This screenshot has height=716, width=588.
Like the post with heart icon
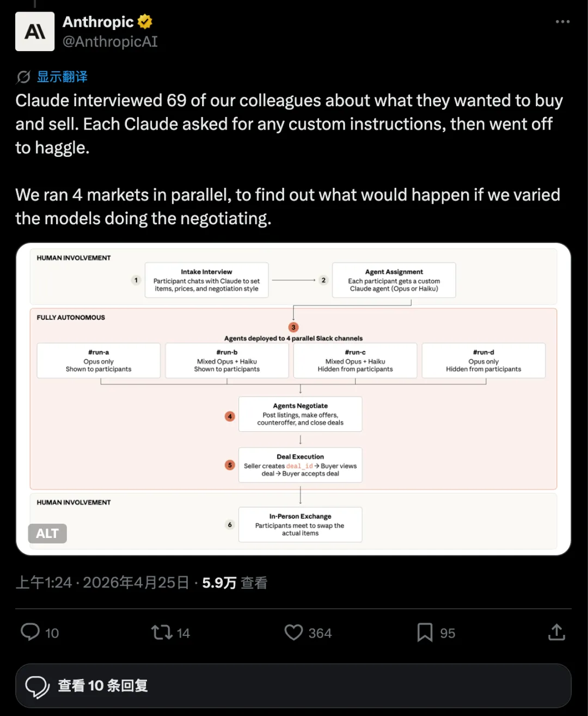point(293,632)
